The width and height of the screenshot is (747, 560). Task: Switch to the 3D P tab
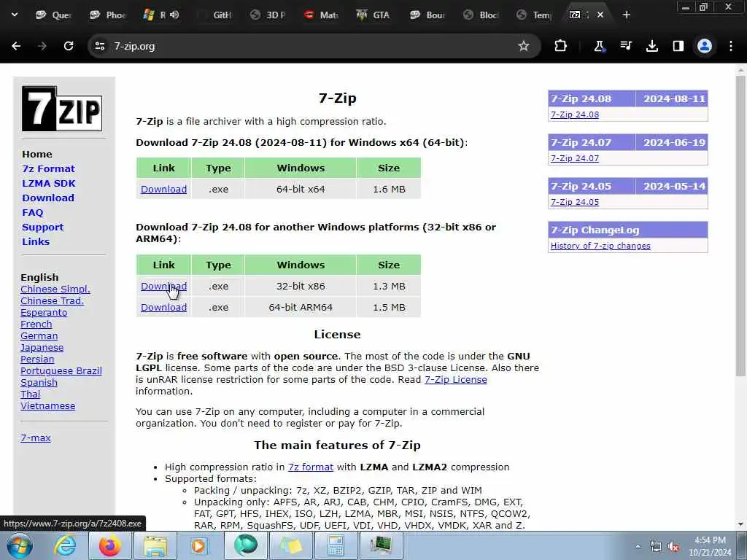[x=268, y=15]
